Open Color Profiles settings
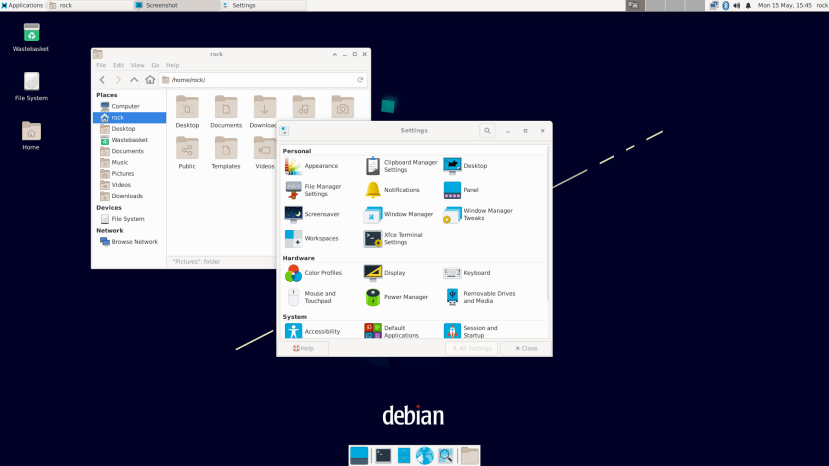The height and width of the screenshot is (466, 829). pyautogui.click(x=314, y=273)
